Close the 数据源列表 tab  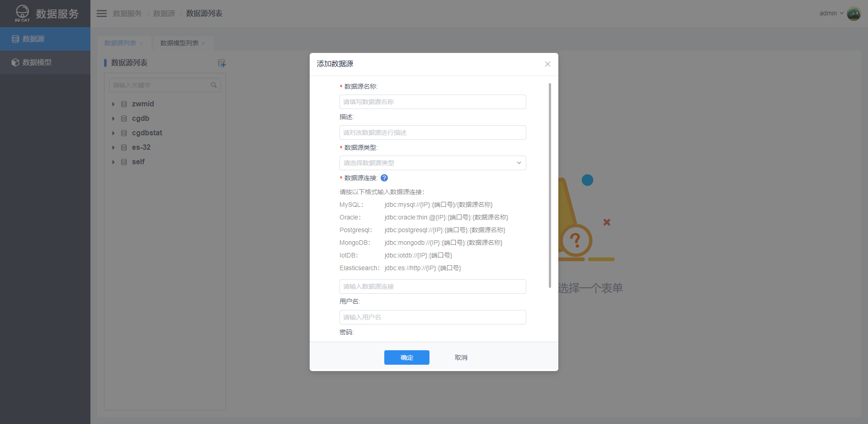[x=141, y=43]
